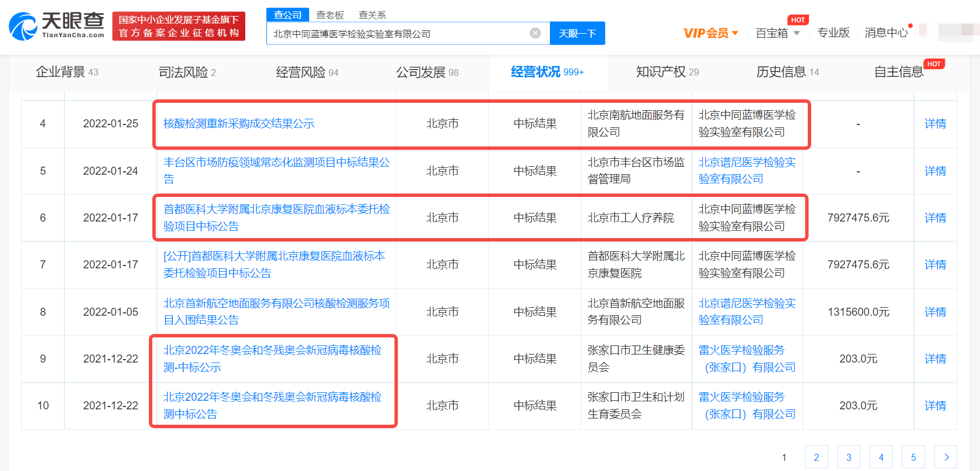Image resolution: width=980 pixels, height=471 pixels.
Task: Click purchaser 北京南航地面服务有限公司 cell
Action: (636, 124)
